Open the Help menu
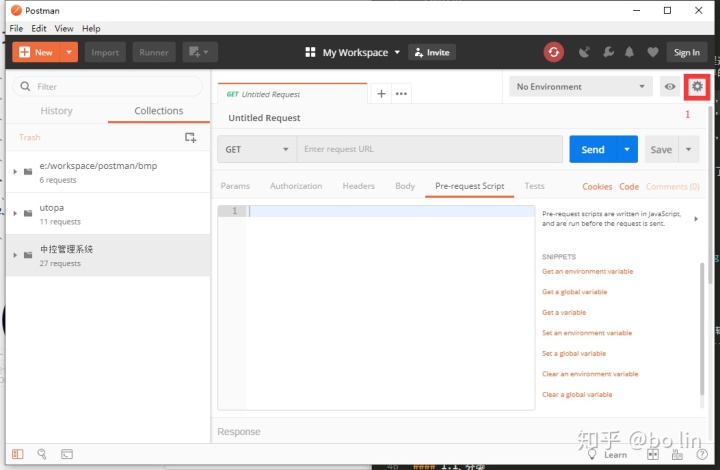720x470 pixels. (x=91, y=28)
